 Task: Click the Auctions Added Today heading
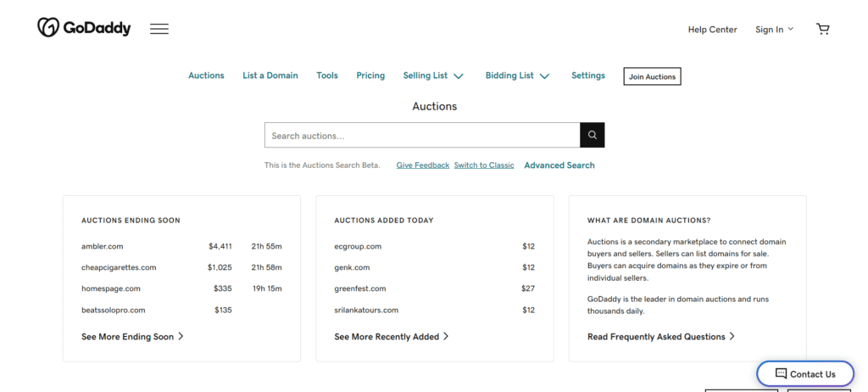384,220
